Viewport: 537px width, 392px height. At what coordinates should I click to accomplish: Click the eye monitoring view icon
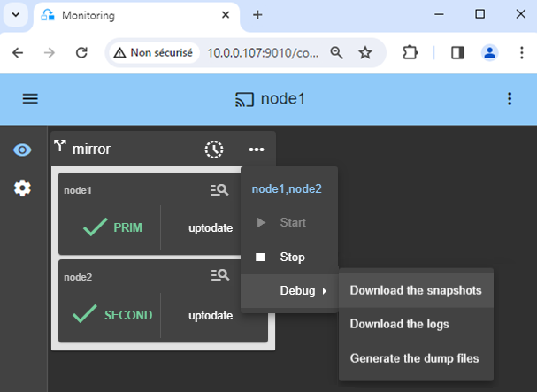22,150
